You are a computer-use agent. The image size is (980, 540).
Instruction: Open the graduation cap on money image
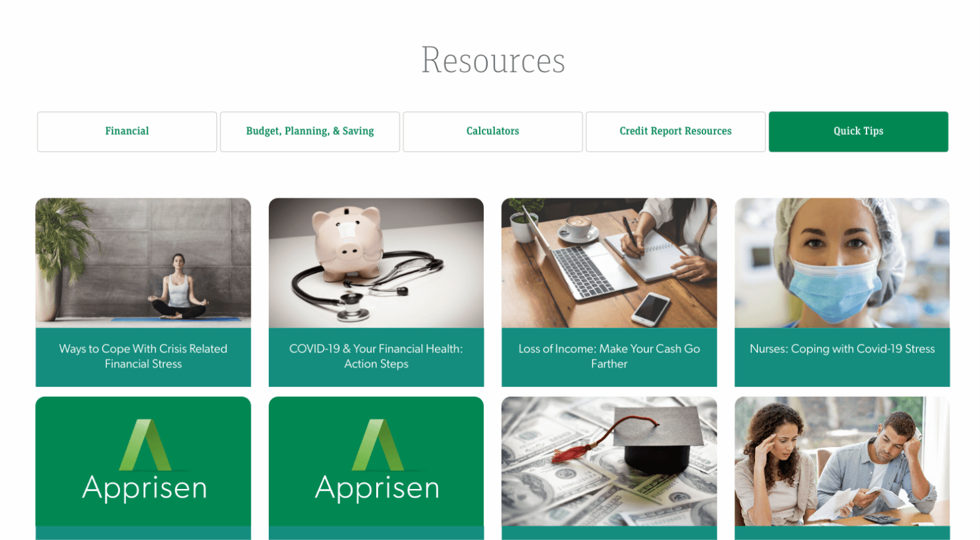click(x=609, y=462)
